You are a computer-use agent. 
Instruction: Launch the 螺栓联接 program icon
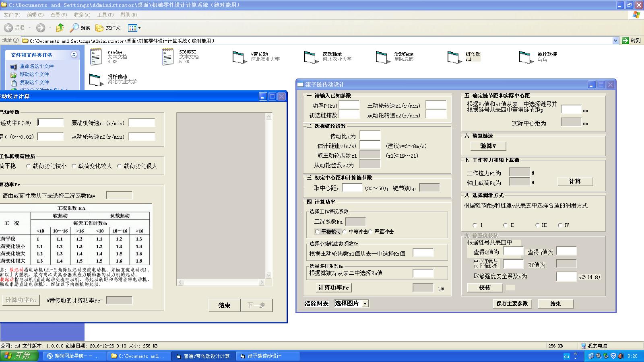526,57
